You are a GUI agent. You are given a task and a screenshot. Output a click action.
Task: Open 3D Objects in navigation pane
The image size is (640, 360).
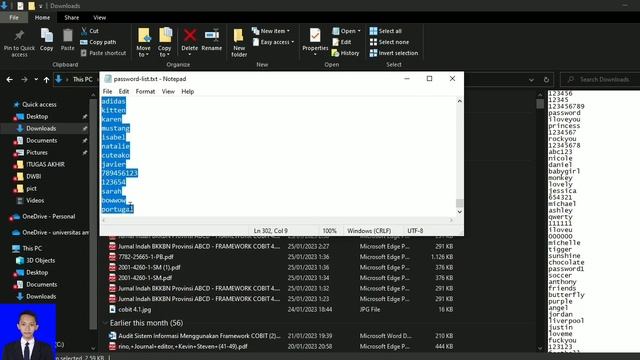click(40, 260)
